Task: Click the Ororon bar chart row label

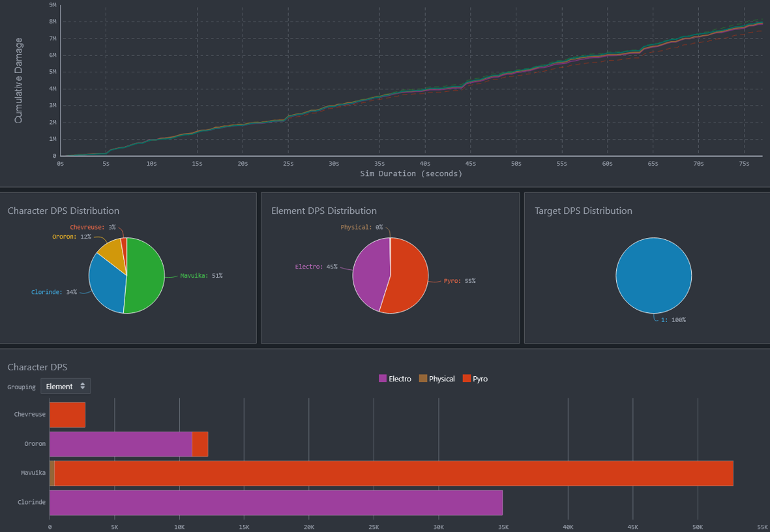Action: 35,444
